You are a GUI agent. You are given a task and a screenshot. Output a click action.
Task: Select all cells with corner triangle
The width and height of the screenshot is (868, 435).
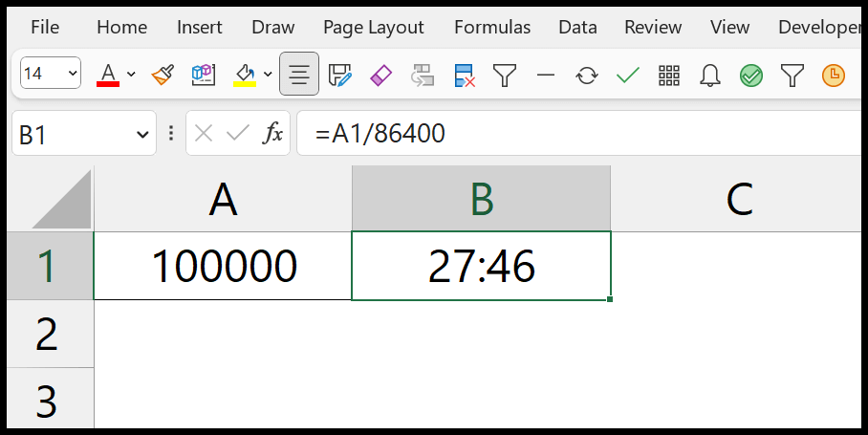click(61, 199)
